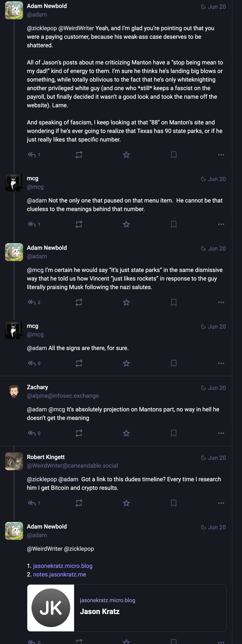Boost mcg's 'All the signs are there' post
The width and height of the screenshot is (242, 644).
79,363
